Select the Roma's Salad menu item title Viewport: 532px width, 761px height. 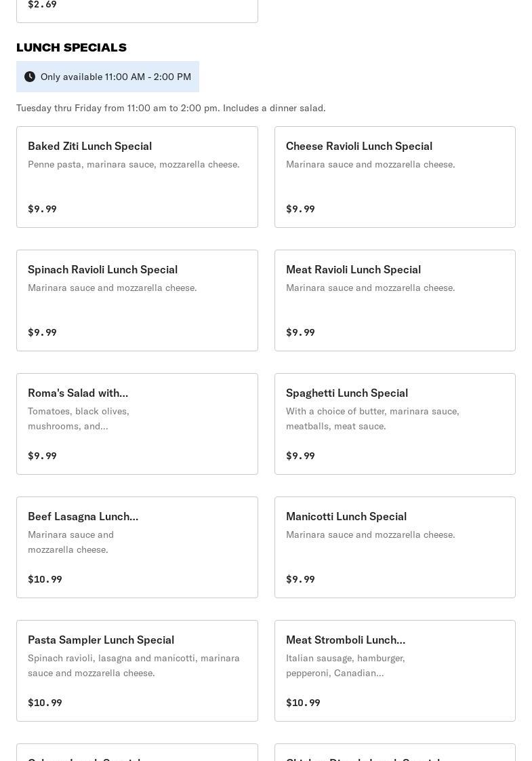(x=78, y=393)
